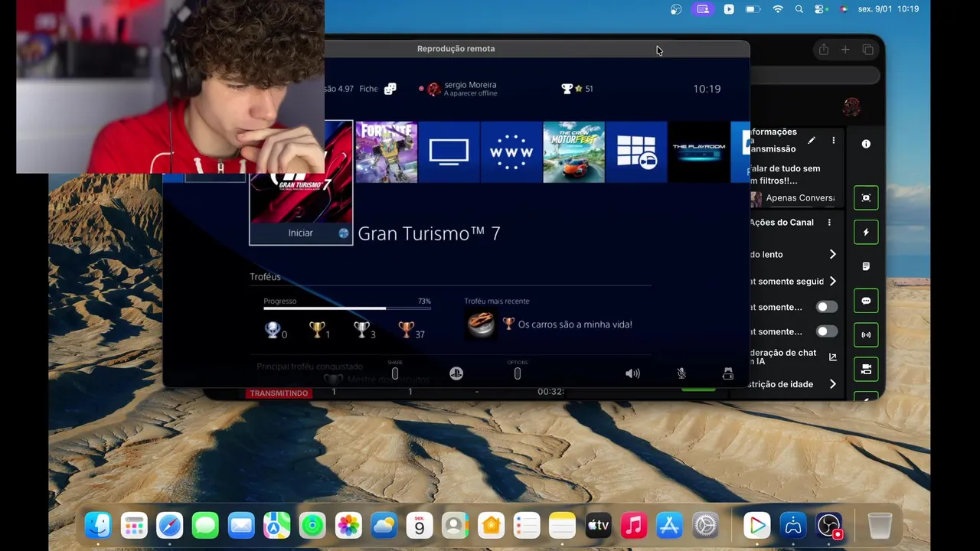The width and height of the screenshot is (980, 551).
Task: Click the screen capture sidebar icon
Action: click(x=866, y=197)
